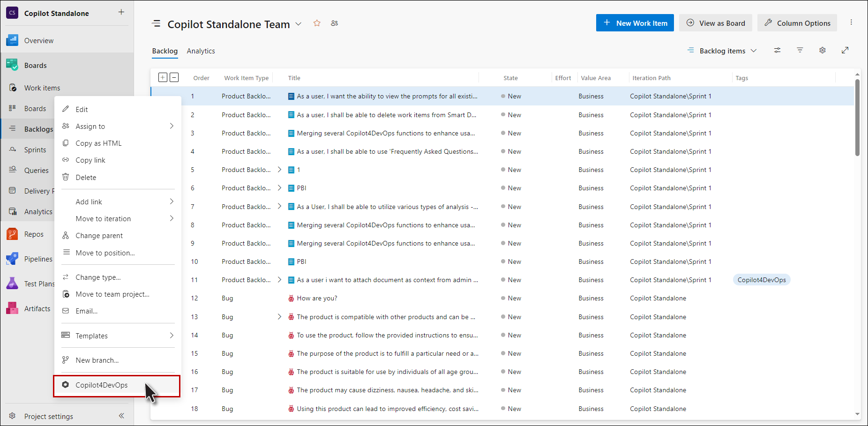Click New Work Item button
Viewport: 868px width, 426px height.
[635, 23]
